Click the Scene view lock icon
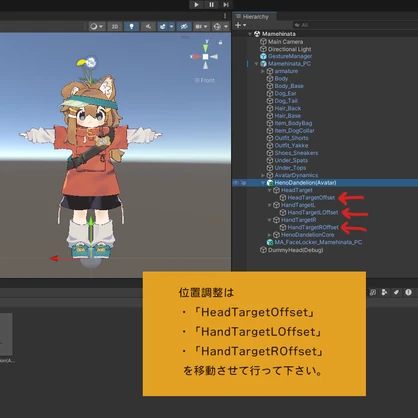The image size is (418, 418). [x=220, y=42]
